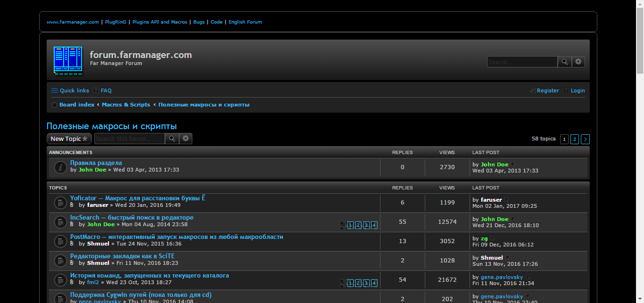Jump to page 4 of IncSearch topic

pyautogui.click(x=374, y=225)
